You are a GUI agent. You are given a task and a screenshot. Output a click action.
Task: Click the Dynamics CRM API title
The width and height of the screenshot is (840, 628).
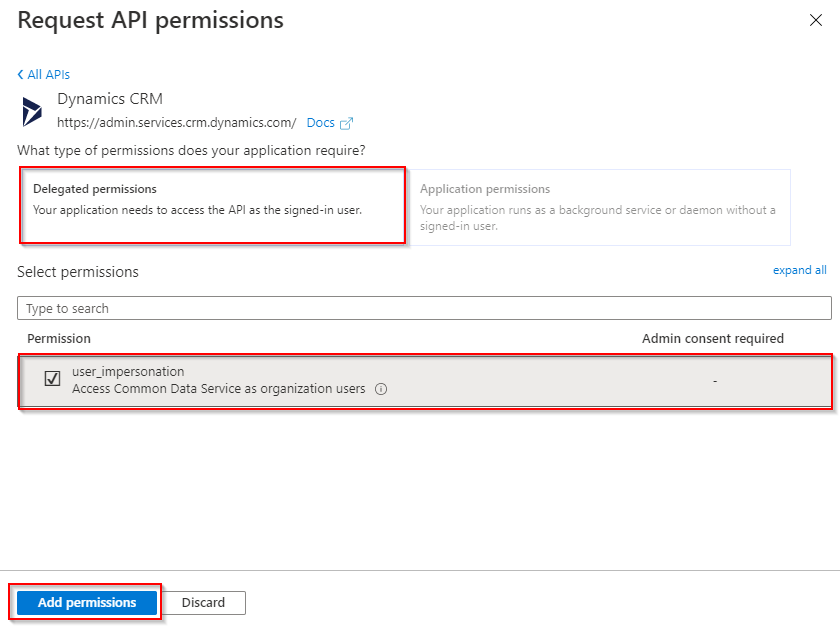(x=110, y=99)
